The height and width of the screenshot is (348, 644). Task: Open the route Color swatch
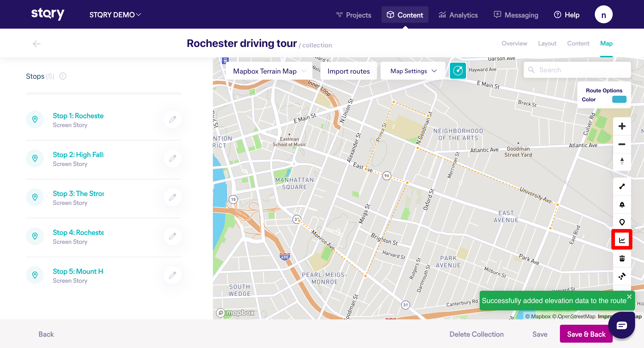click(619, 99)
